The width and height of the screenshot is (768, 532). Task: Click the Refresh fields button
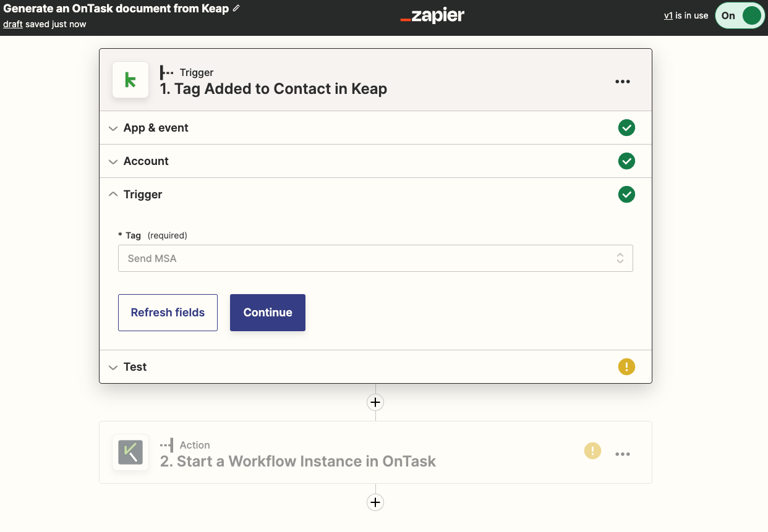point(168,313)
